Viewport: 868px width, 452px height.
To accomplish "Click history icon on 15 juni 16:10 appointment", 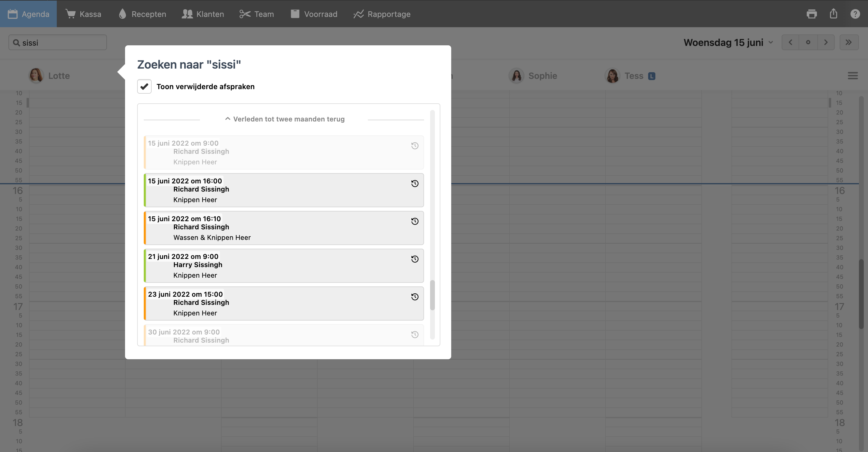I will (414, 221).
